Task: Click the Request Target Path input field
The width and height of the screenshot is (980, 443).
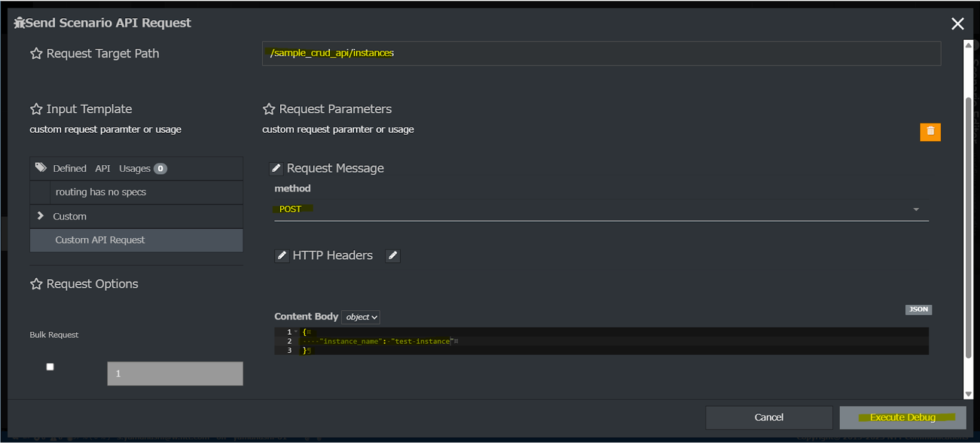Action: coord(601,54)
